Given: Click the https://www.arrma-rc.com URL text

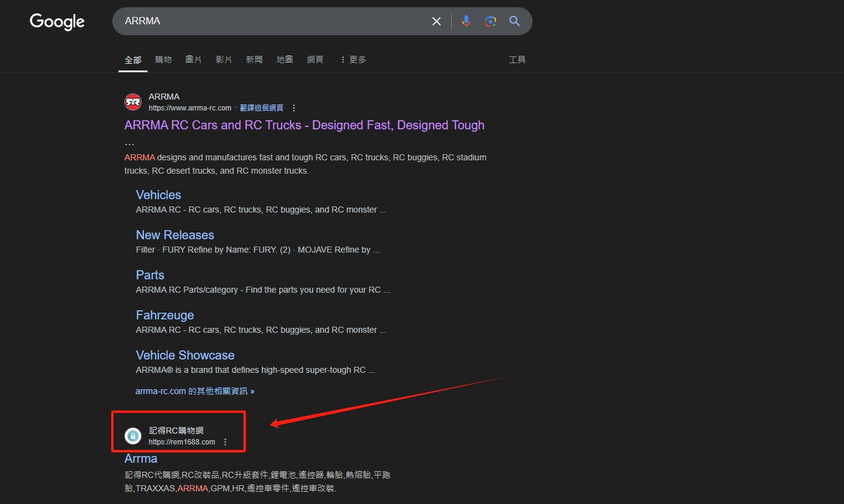Looking at the screenshot, I should 190,108.
